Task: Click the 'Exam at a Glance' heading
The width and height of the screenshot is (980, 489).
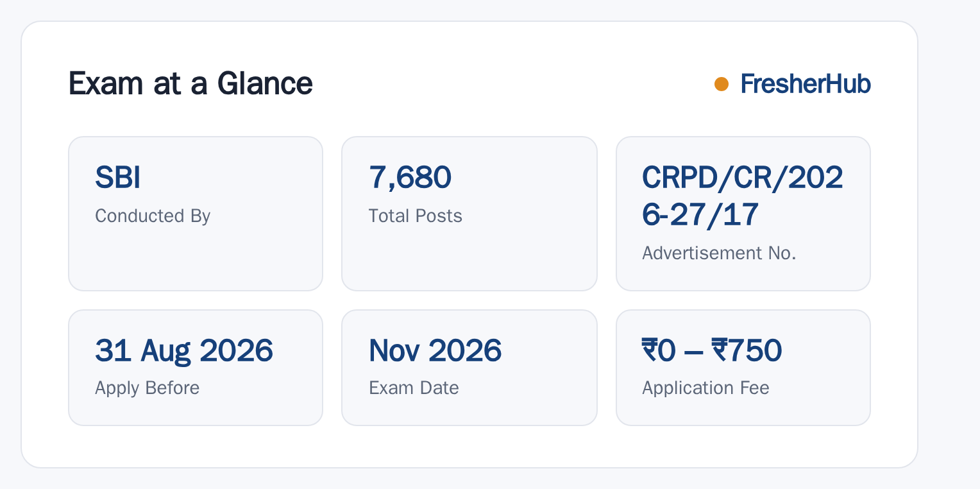Action: pos(190,84)
